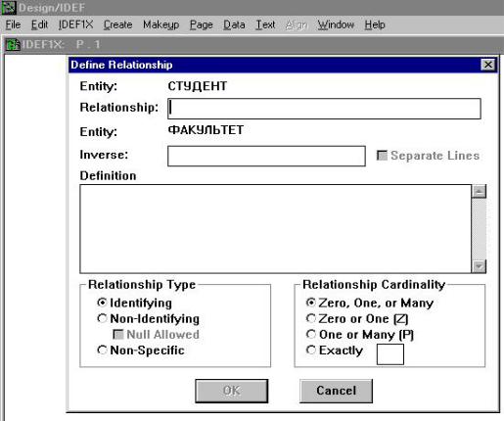Viewport: 504px width, 421px height.
Task: Click inside the Definition text area
Action: click(276, 229)
